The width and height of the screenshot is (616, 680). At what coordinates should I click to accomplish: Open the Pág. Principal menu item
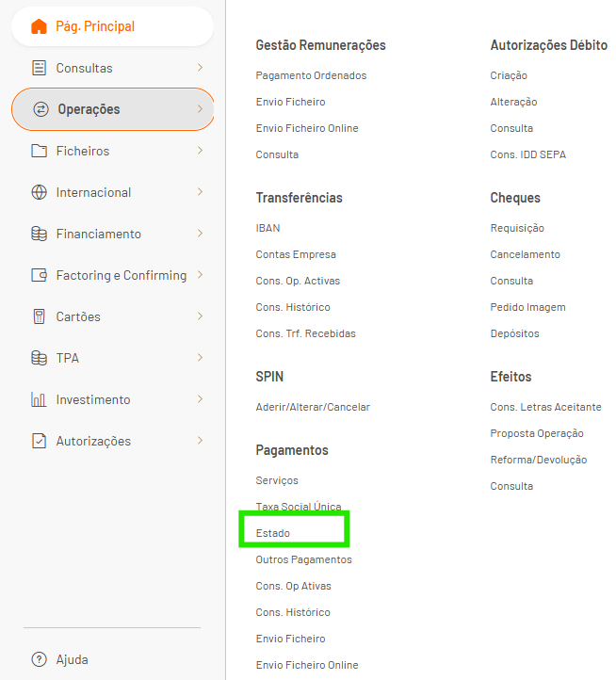(x=95, y=26)
